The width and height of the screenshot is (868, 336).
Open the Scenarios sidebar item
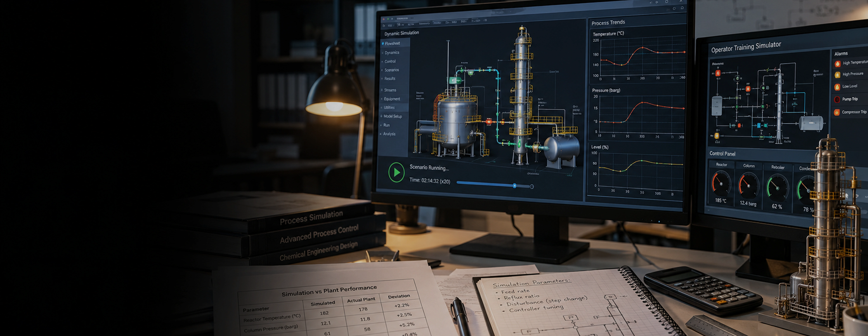click(392, 70)
